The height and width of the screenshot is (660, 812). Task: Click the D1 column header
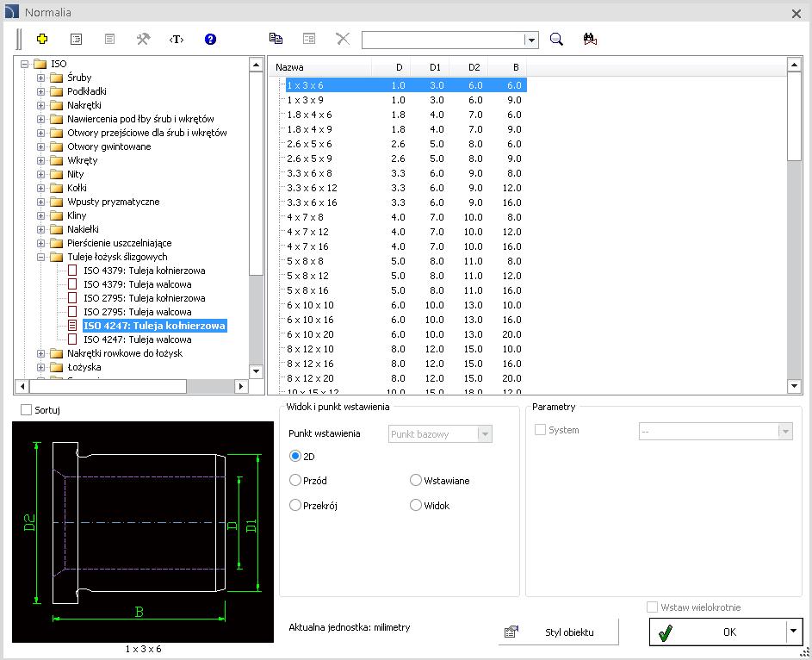pyautogui.click(x=430, y=67)
